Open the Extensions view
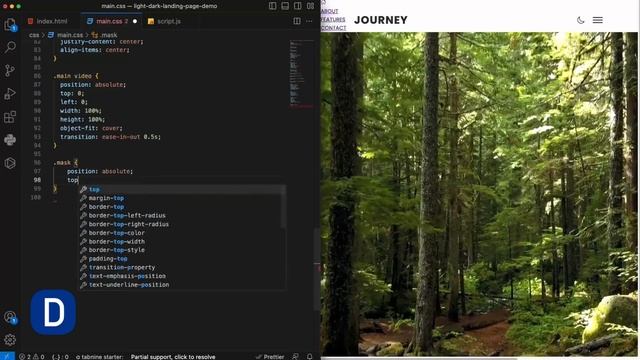 point(10,117)
